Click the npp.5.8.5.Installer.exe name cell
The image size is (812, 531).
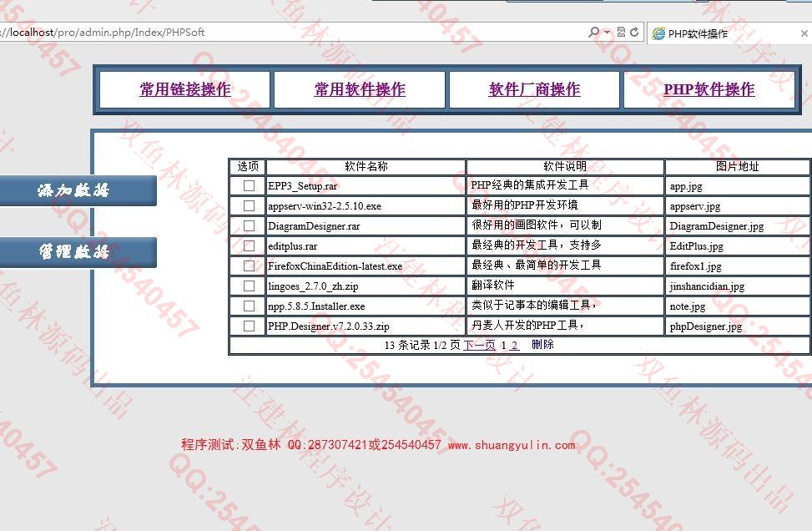click(x=366, y=306)
